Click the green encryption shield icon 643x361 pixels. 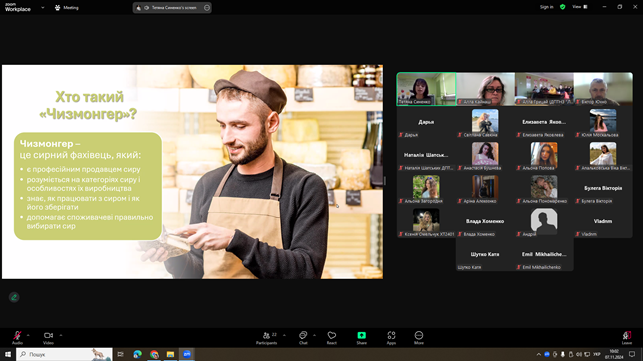pos(563,7)
